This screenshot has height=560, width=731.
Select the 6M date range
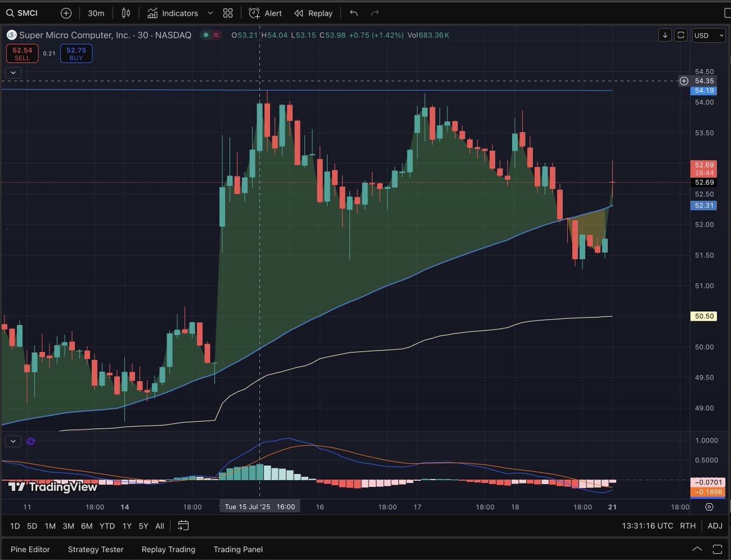pyautogui.click(x=87, y=526)
